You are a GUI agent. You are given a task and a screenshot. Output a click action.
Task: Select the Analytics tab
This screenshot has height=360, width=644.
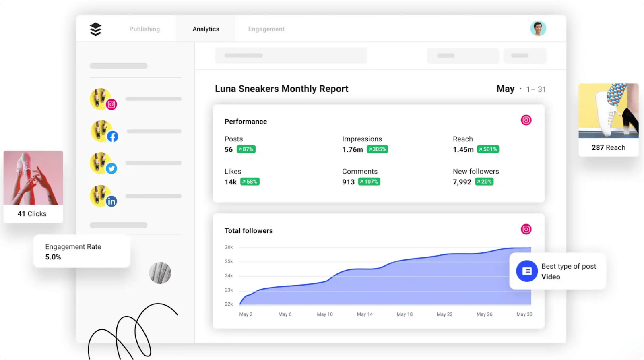pyautogui.click(x=206, y=29)
